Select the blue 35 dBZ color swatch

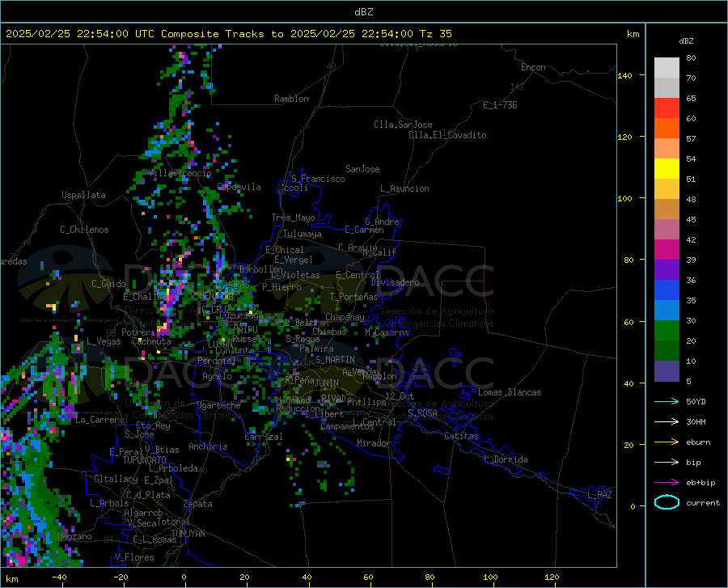pyautogui.click(x=667, y=290)
